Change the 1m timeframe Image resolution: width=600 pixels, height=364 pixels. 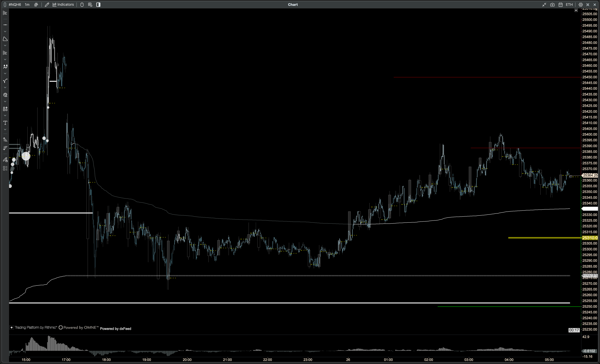(27, 5)
